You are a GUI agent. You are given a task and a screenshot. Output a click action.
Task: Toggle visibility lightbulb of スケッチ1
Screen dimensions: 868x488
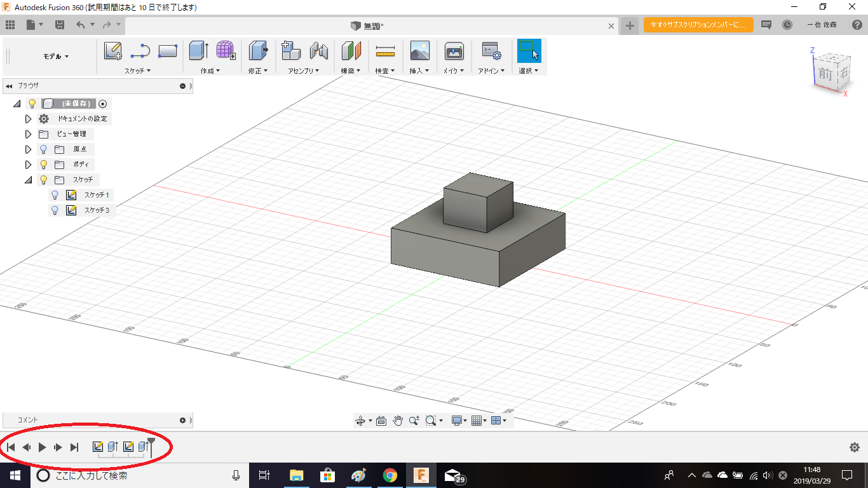pos(55,195)
